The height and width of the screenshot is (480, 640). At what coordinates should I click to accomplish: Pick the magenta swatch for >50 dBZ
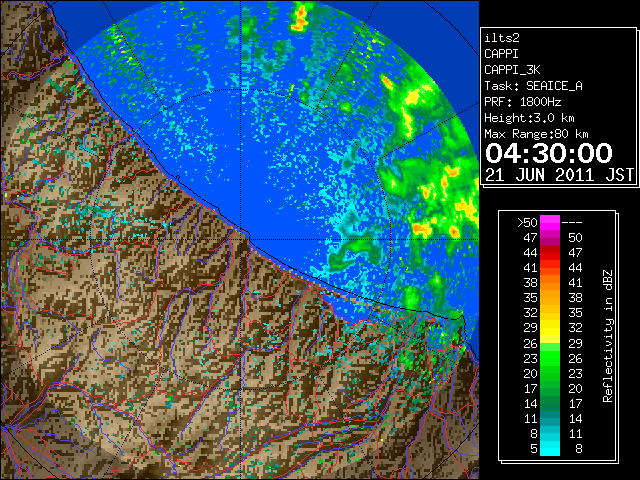550,223
